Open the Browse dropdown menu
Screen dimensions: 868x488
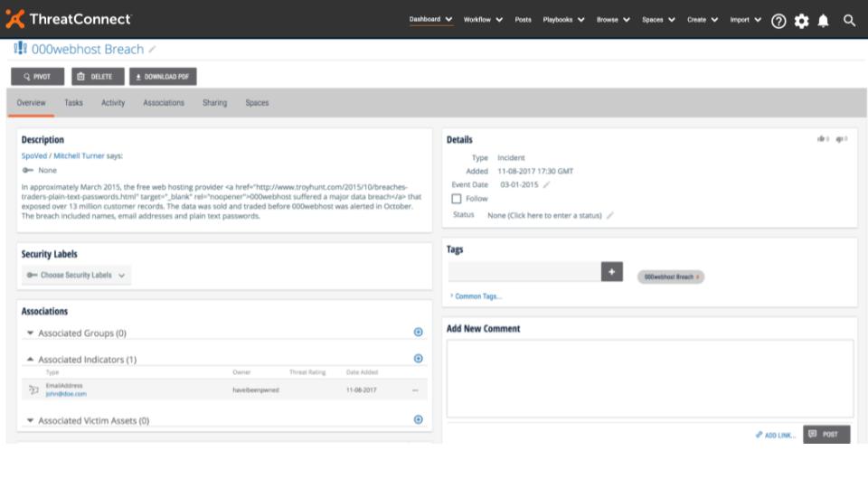[613, 19]
